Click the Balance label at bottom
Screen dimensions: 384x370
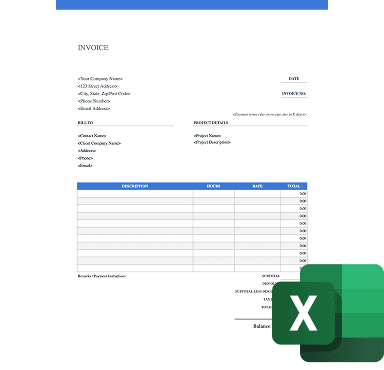tap(262, 326)
